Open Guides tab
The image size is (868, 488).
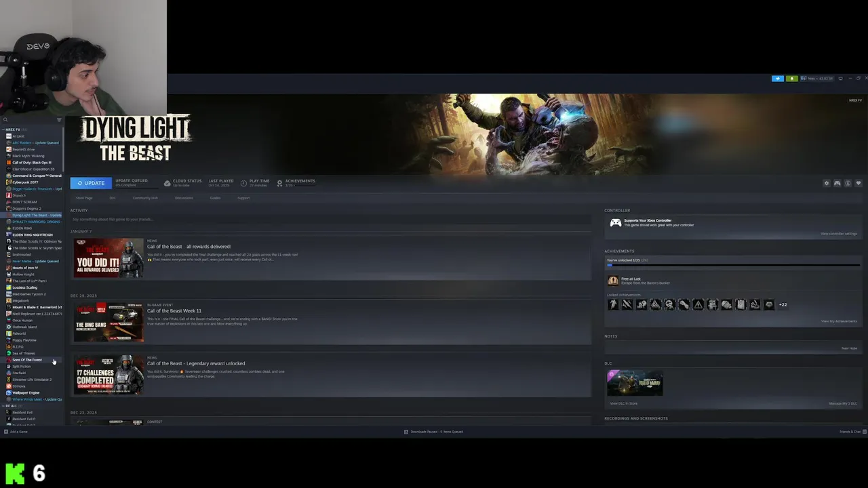click(x=215, y=198)
